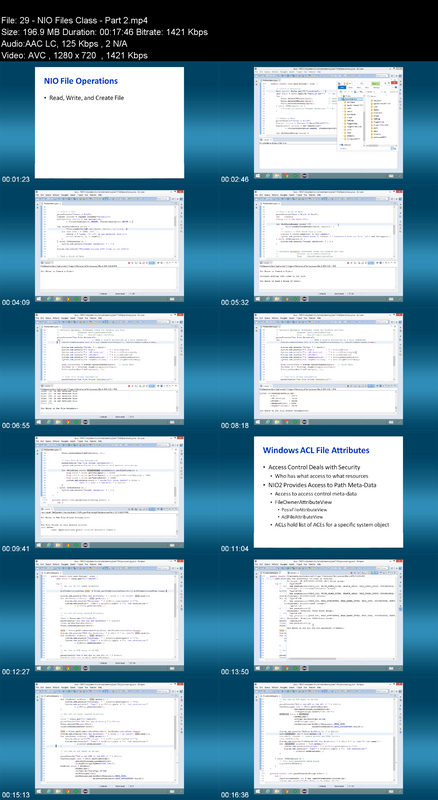Select the thumbnail timestamped 00:05:32
The height and width of the screenshot is (800, 438).
tap(329, 246)
